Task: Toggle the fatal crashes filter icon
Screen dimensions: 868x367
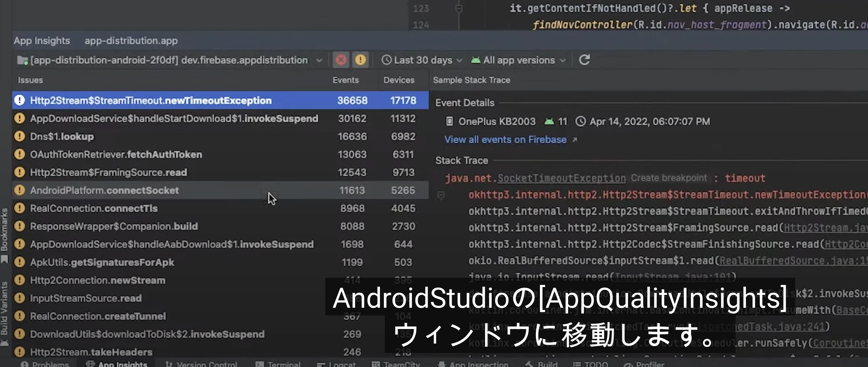Action: coord(341,60)
